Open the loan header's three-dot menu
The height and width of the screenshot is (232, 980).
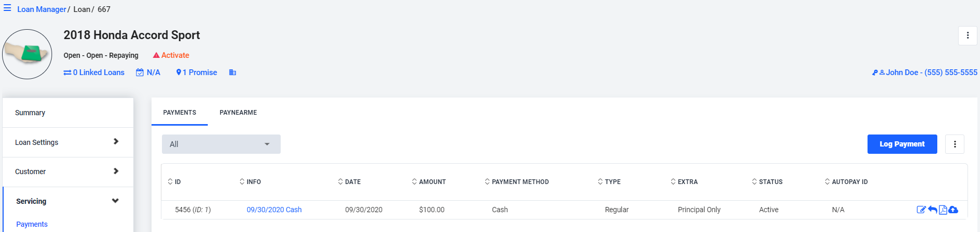point(968,35)
